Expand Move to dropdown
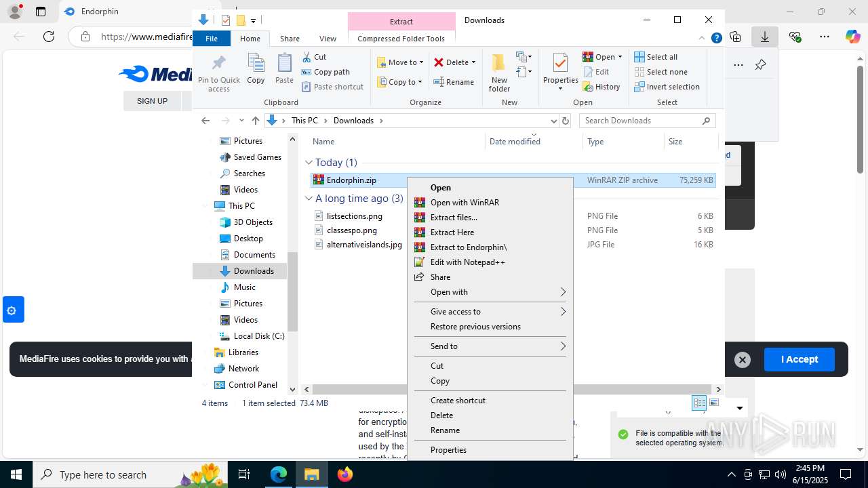 [x=421, y=62]
